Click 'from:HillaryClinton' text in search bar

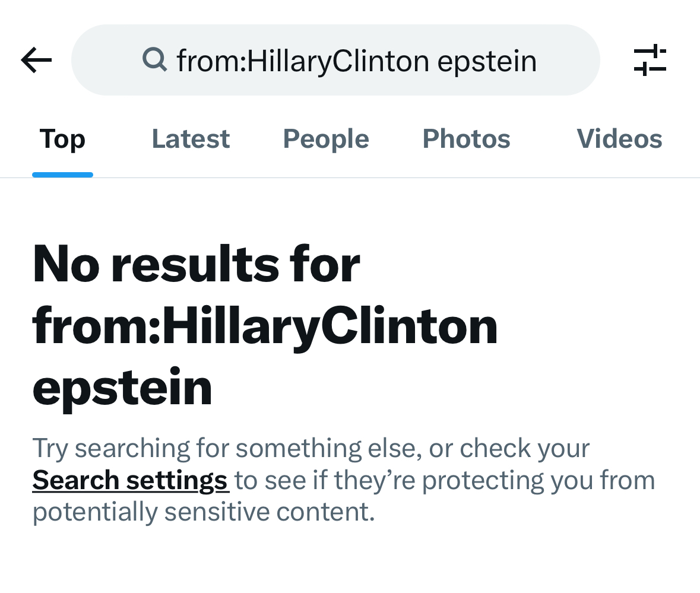point(303,61)
